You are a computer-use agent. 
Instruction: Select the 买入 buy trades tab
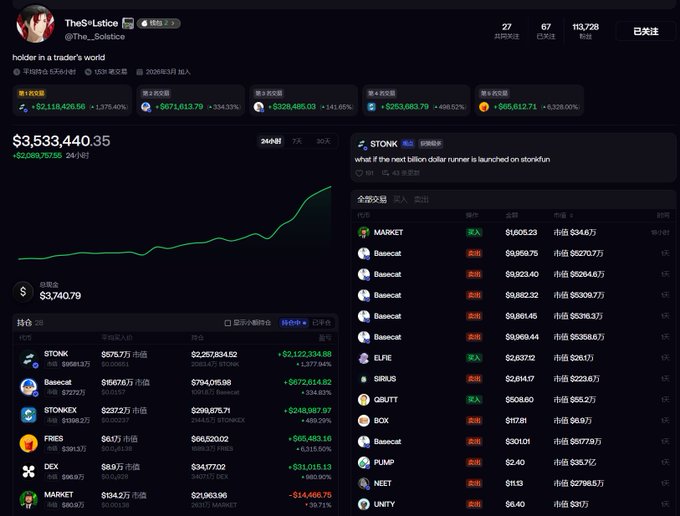[x=400, y=199]
